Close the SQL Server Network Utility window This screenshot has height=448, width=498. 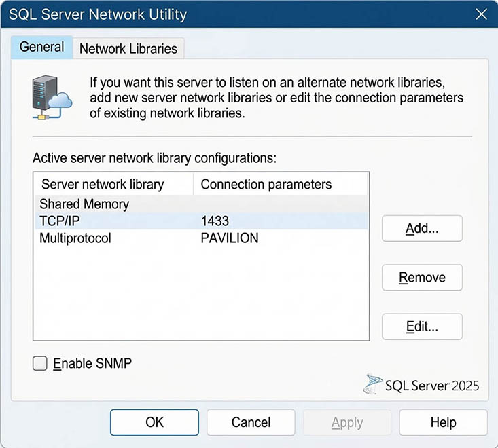click(x=482, y=14)
